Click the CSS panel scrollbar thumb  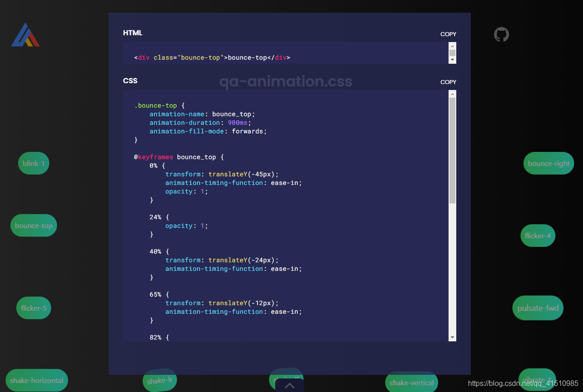pyautogui.click(x=453, y=150)
